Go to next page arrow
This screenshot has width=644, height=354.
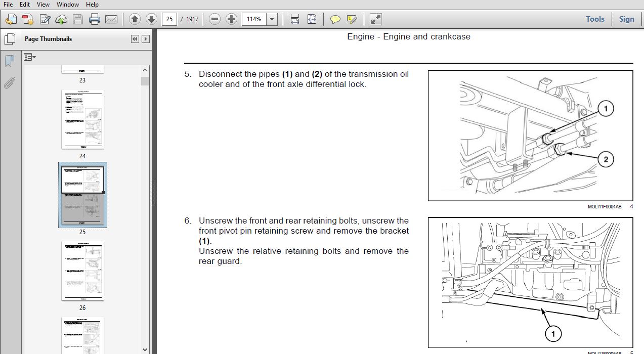pyautogui.click(x=151, y=19)
